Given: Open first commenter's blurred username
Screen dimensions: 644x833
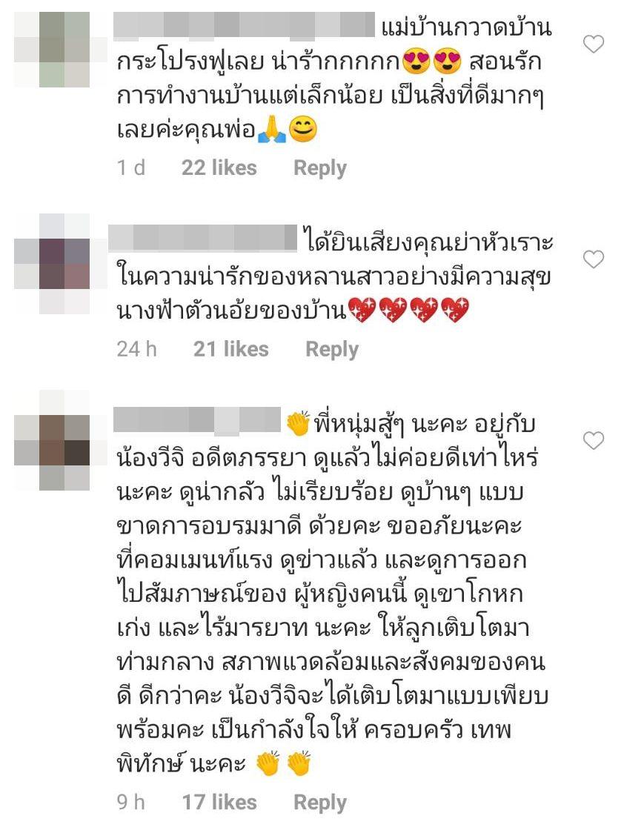Looking at the screenshot, I should coord(245,27).
